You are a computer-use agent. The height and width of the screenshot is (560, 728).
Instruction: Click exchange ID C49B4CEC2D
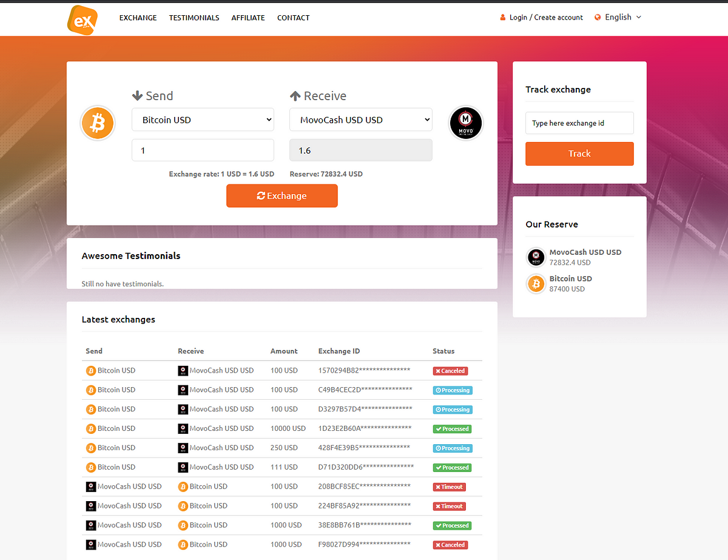[365, 390]
